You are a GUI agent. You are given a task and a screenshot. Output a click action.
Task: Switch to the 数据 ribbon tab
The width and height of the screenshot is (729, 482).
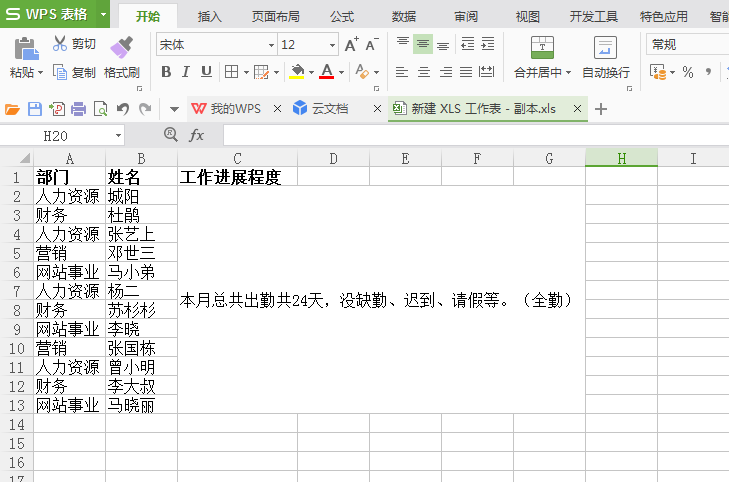[404, 17]
